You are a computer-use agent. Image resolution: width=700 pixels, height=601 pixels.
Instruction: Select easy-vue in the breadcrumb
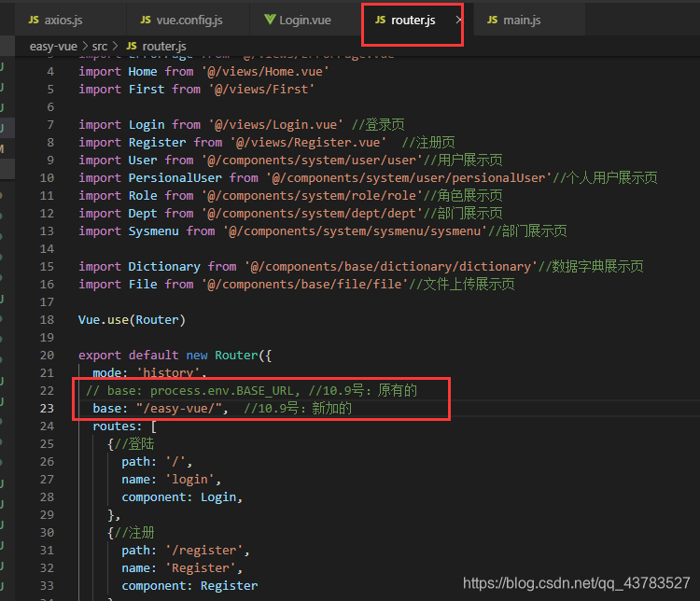click(53, 47)
